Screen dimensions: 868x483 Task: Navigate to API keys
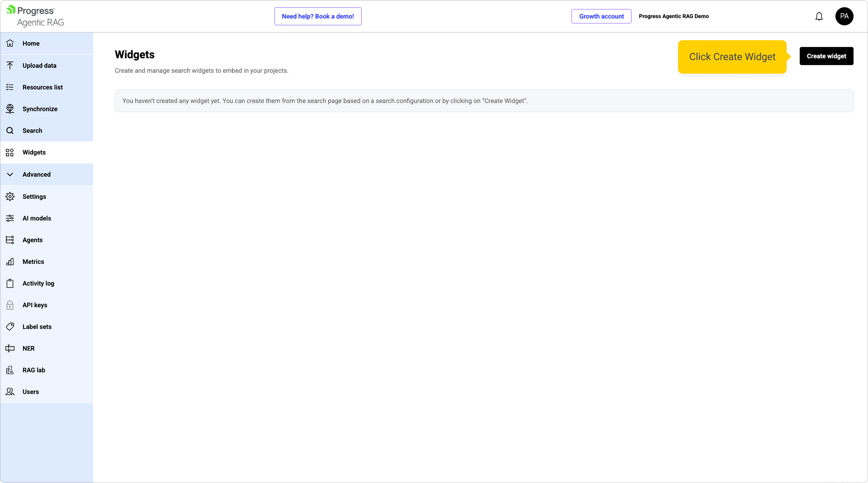click(35, 305)
